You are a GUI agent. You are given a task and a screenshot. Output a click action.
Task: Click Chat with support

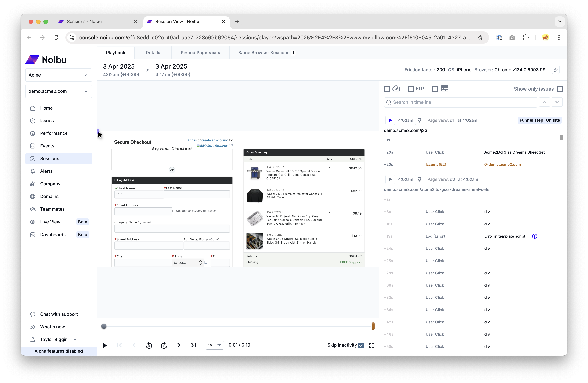point(59,314)
